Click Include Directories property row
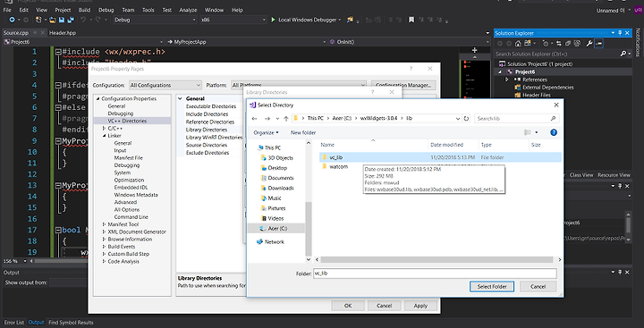 click(207, 114)
